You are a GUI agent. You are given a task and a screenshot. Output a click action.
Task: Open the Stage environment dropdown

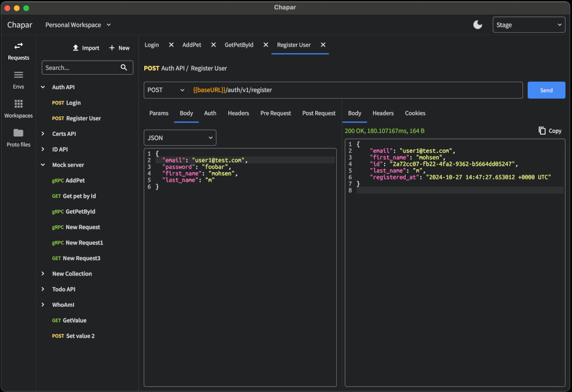528,25
